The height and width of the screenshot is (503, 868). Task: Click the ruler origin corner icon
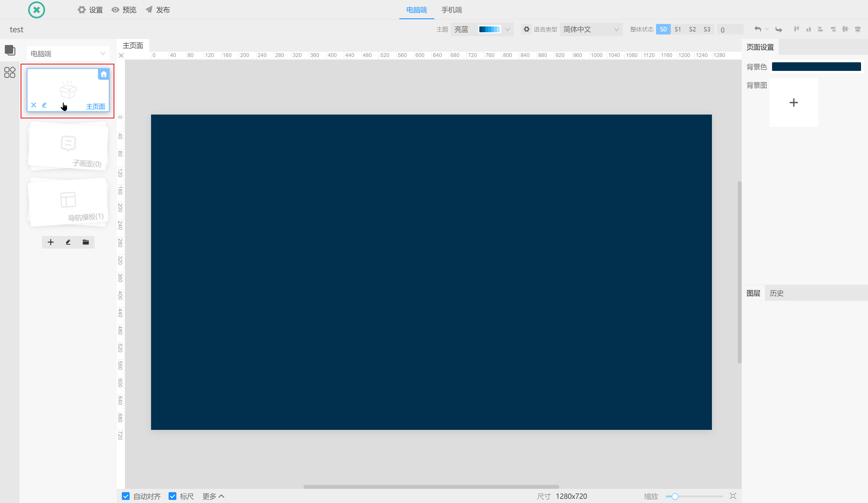pyautogui.click(x=121, y=55)
